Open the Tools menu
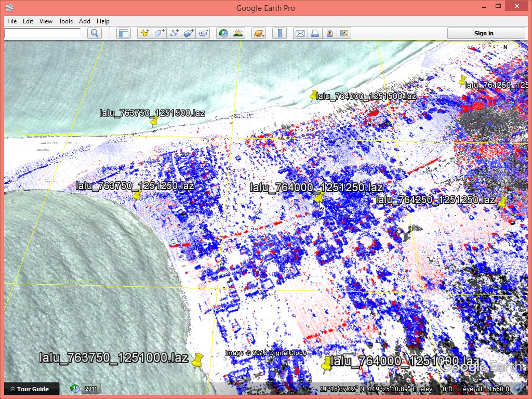This screenshot has width=532, height=399. (66, 21)
